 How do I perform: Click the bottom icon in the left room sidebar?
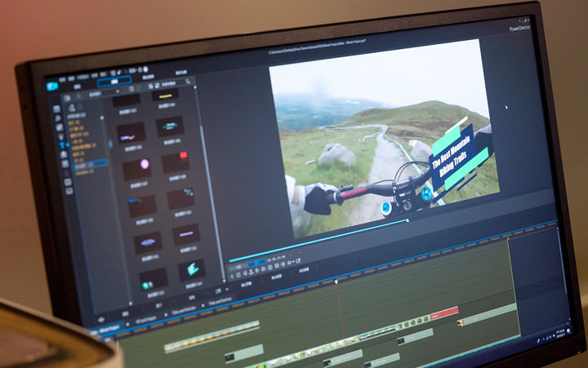coord(69,191)
